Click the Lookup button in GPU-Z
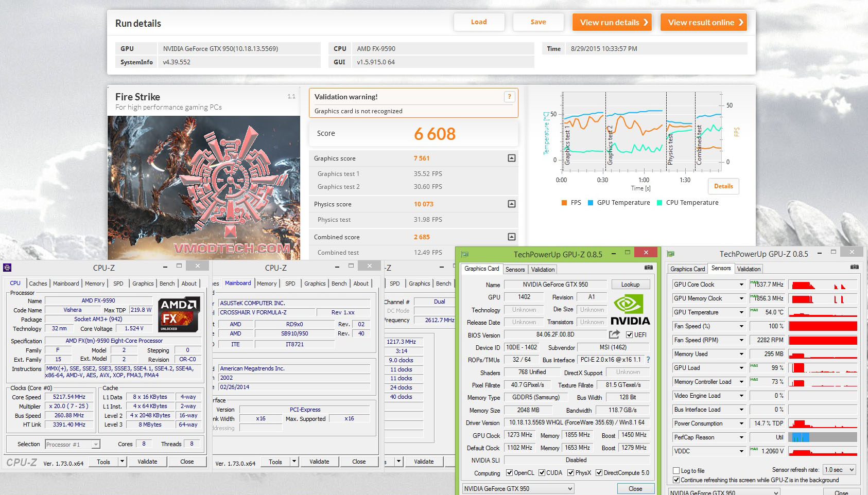The height and width of the screenshot is (495, 868). click(x=630, y=285)
